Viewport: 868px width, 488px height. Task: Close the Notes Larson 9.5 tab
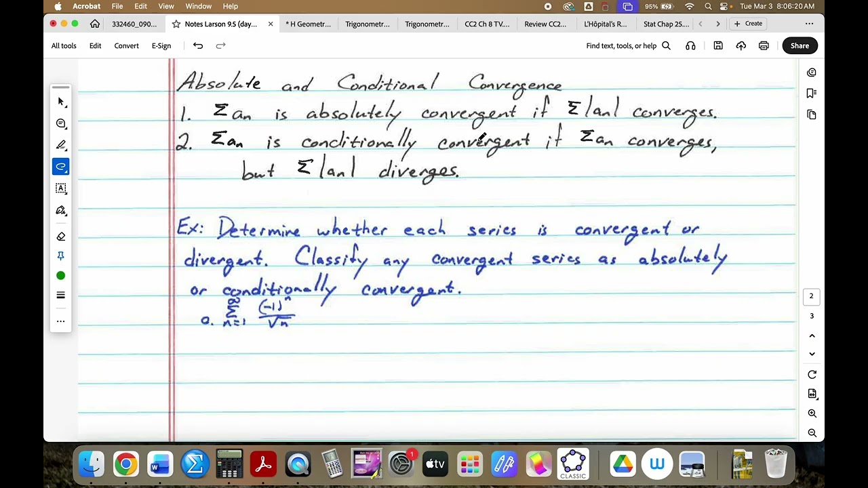271,24
